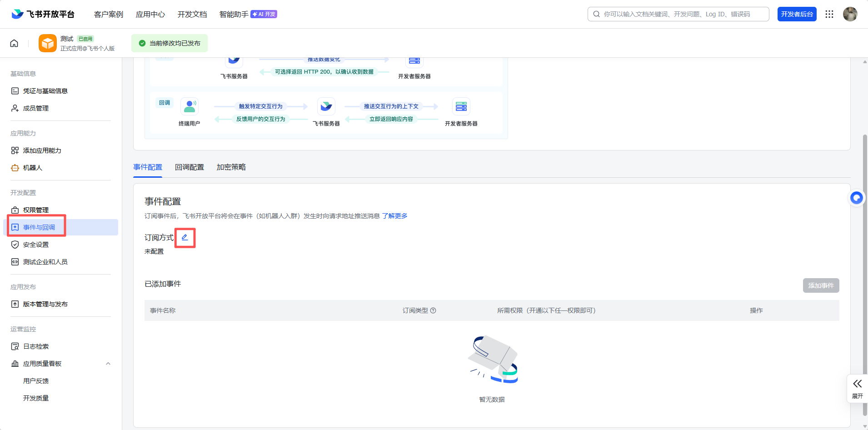Image resolution: width=868 pixels, height=430 pixels.
Task: Click the 事件与回调 sidebar icon
Action: [x=15, y=227]
